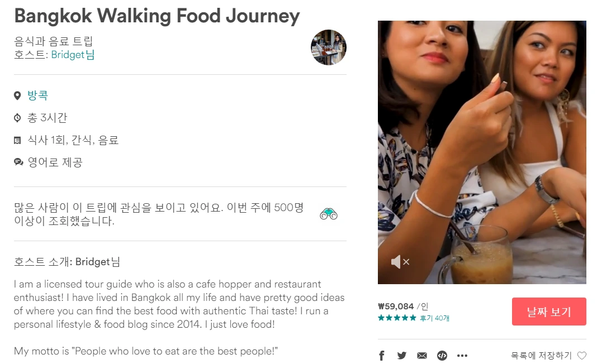Click the meal receipt icon
The height and width of the screenshot is (364, 597).
tap(17, 141)
